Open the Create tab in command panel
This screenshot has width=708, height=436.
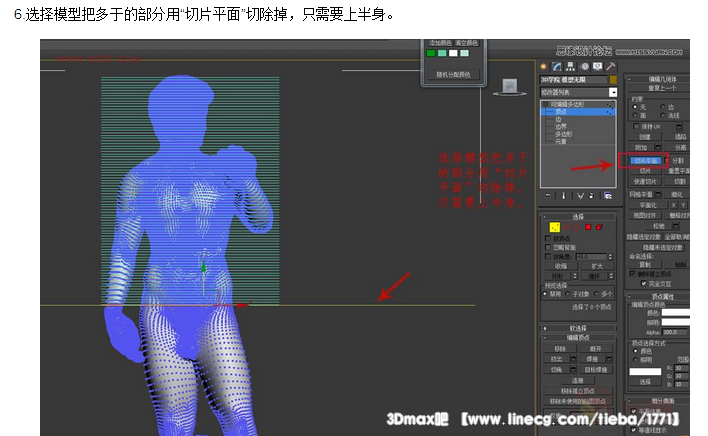544,67
